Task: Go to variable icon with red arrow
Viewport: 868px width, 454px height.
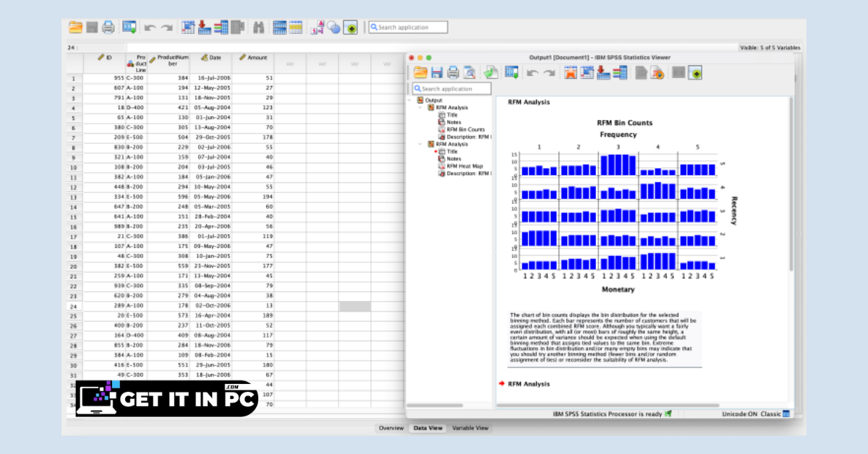Action: [x=204, y=27]
